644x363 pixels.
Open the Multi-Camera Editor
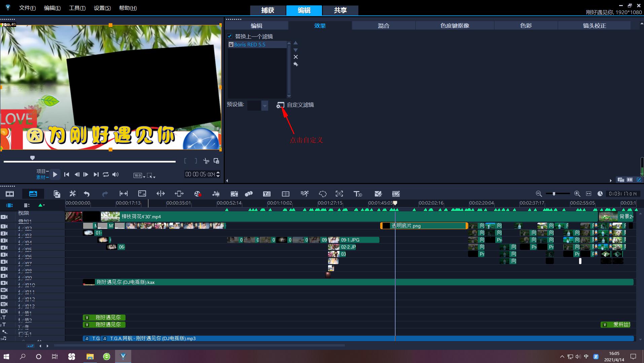[x=285, y=194]
